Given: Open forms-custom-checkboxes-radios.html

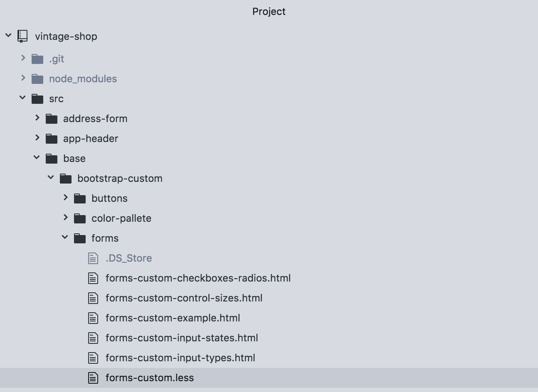Looking at the screenshot, I should click(x=197, y=278).
